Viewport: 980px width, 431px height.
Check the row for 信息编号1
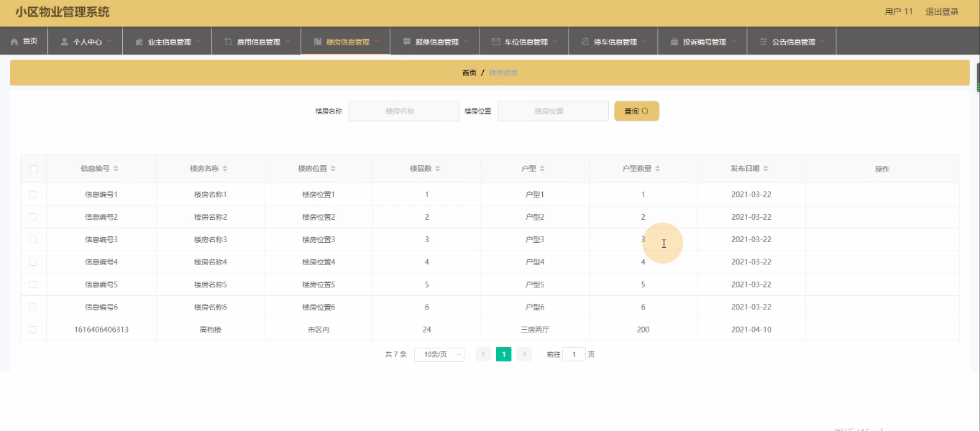[33, 195]
